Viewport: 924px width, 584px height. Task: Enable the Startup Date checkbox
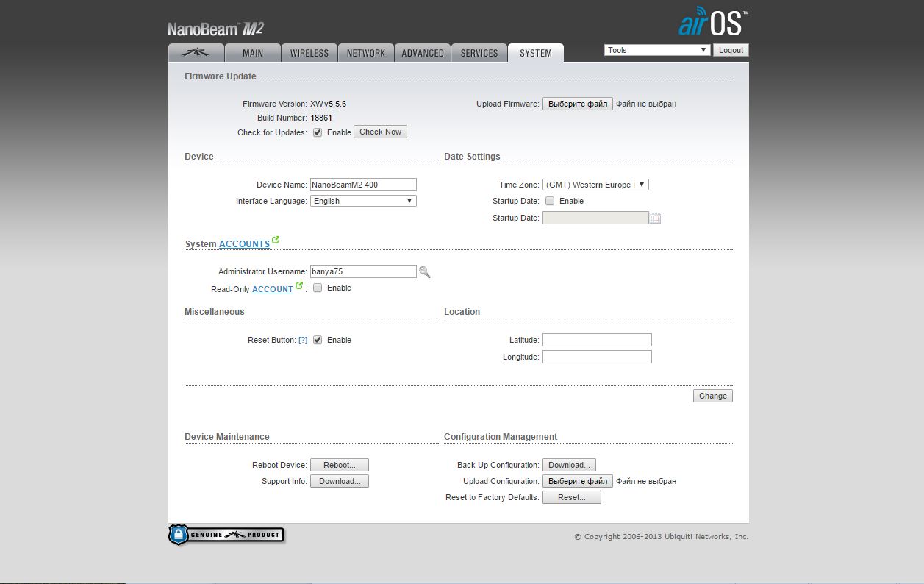(550, 201)
